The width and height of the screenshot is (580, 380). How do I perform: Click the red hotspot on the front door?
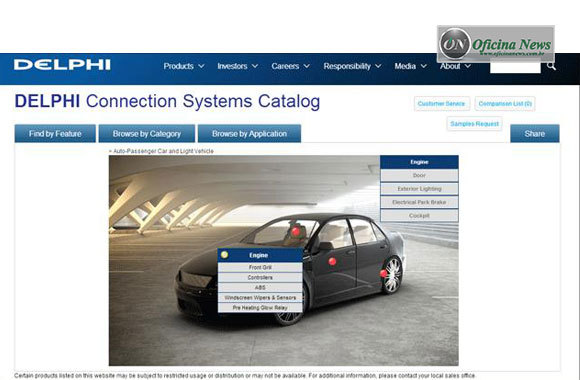332,261
